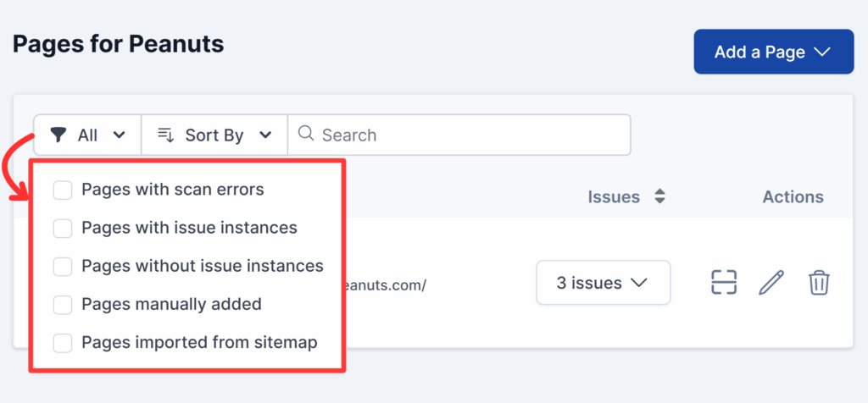868x403 pixels.
Task: Click the sort lines icon beside Sort By
Action: click(166, 135)
